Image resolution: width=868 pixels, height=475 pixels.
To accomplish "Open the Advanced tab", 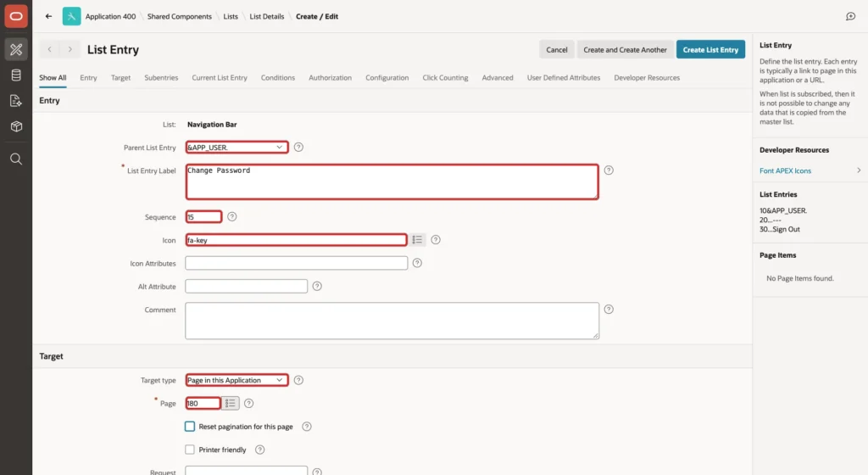I will (497, 77).
